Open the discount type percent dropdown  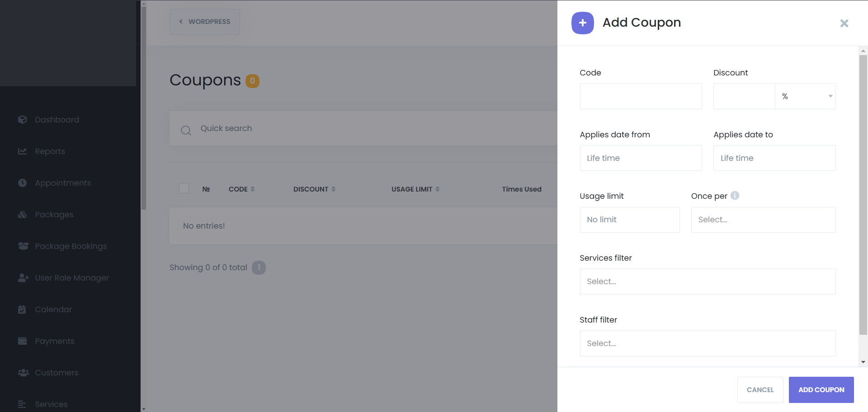[x=805, y=96]
